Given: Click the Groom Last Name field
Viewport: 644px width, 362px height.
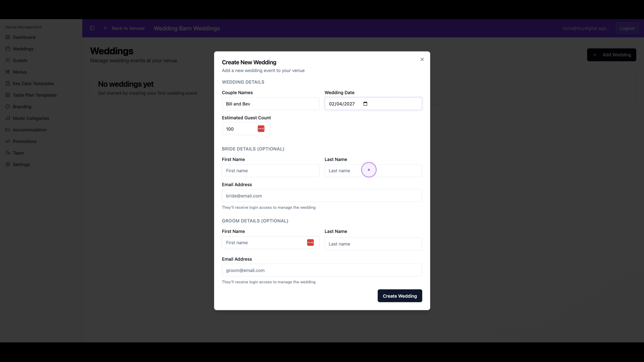Looking at the screenshot, I should point(373,244).
